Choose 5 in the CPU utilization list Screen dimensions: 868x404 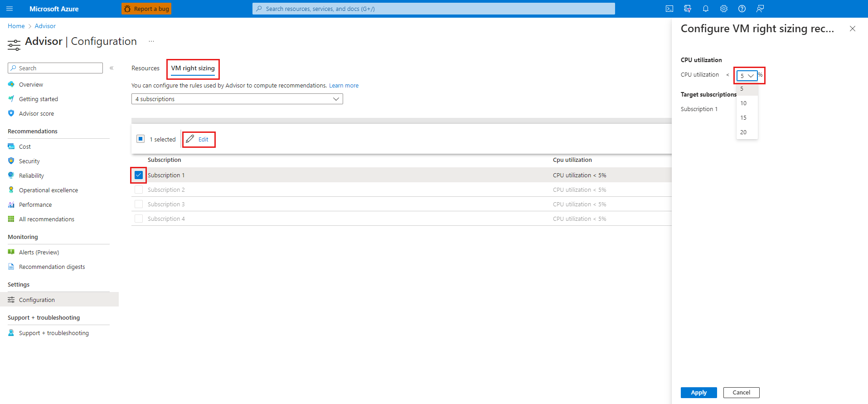(747, 89)
